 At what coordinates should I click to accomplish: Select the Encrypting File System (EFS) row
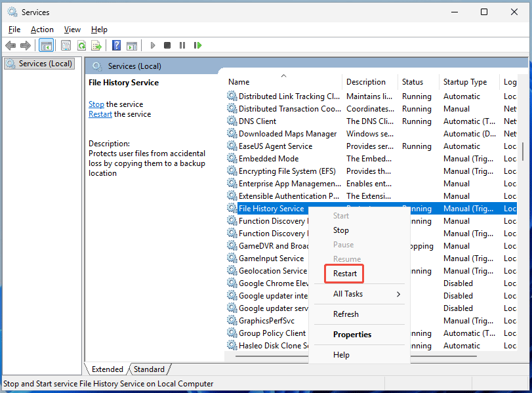(371, 171)
